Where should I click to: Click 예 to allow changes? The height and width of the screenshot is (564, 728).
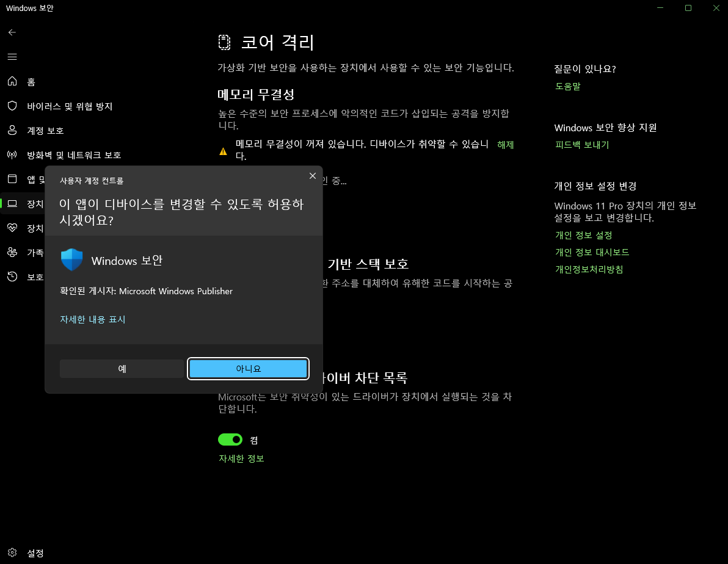tap(122, 369)
